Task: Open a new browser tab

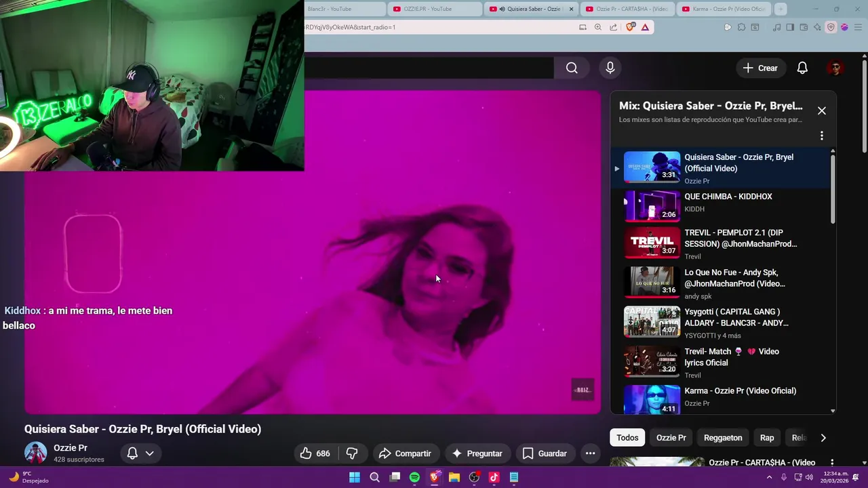Action: (x=781, y=9)
